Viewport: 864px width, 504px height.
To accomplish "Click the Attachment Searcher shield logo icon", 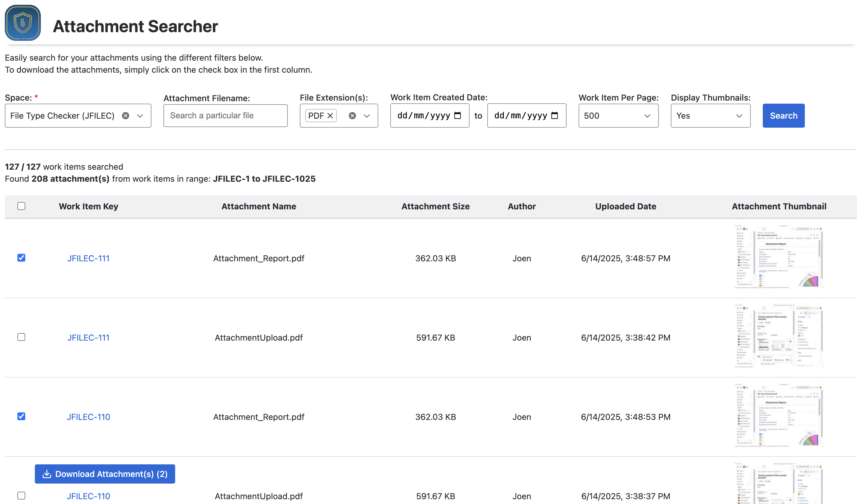I will point(23,23).
